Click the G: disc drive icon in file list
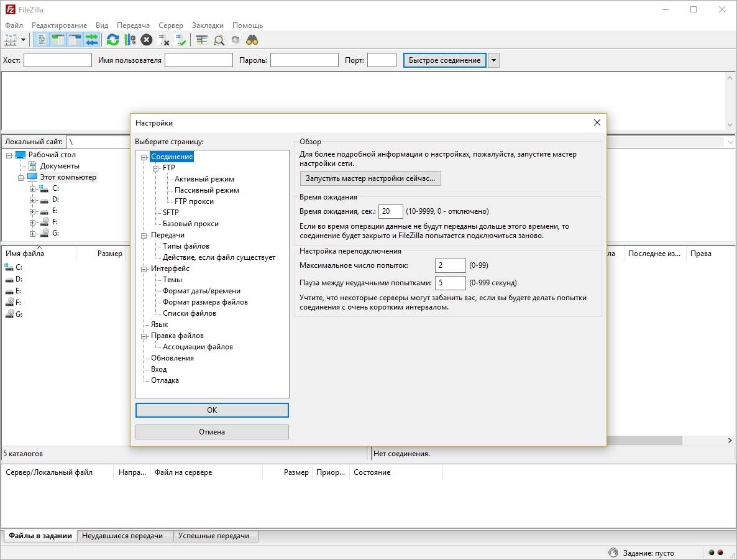The image size is (737, 560). point(9,314)
